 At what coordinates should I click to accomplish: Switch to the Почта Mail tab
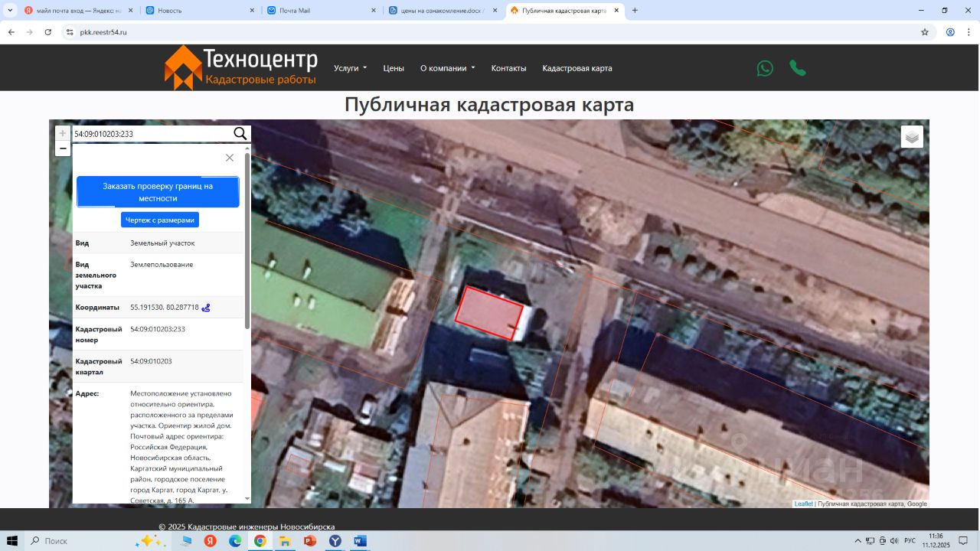pyautogui.click(x=322, y=11)
